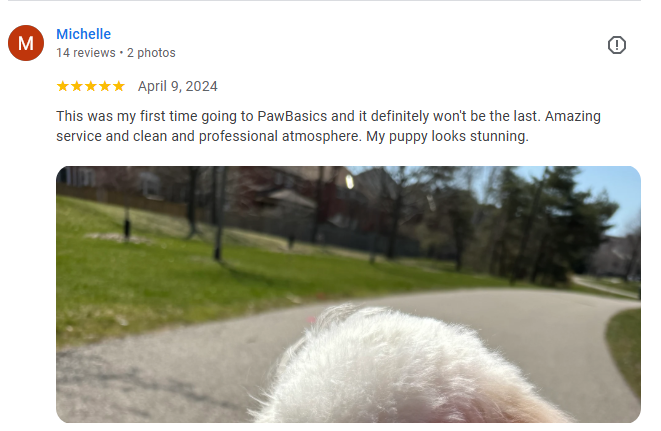This screenshot has height=431, width=661.
Task: Open Michelle's round M avatar
Action: [26, 43]
